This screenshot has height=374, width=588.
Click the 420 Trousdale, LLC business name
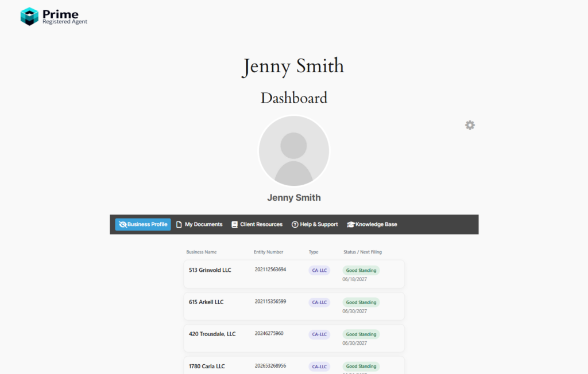[x=212, y=334]
